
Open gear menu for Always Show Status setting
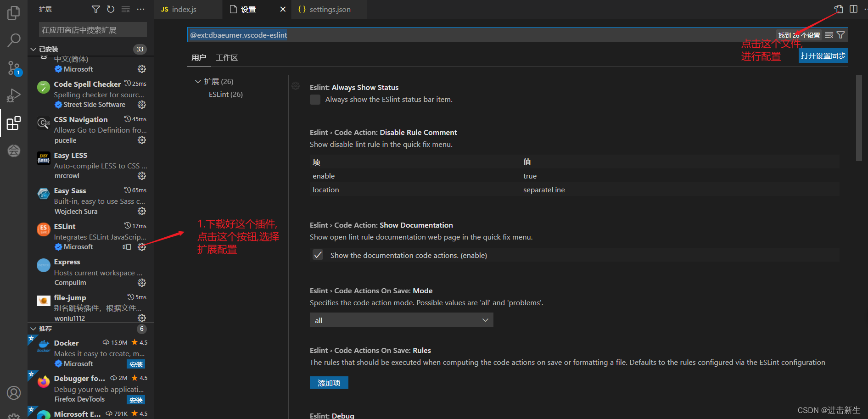coord(296,86)
